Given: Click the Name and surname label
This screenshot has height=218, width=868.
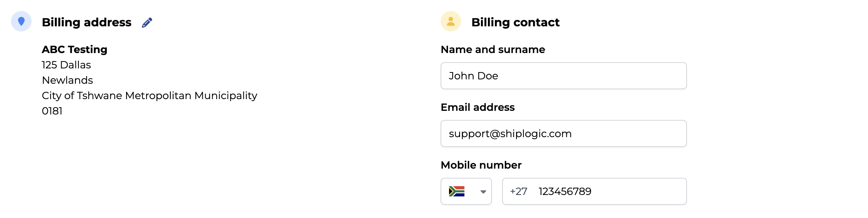Looking at the screenshot, I should click(493, 49).
